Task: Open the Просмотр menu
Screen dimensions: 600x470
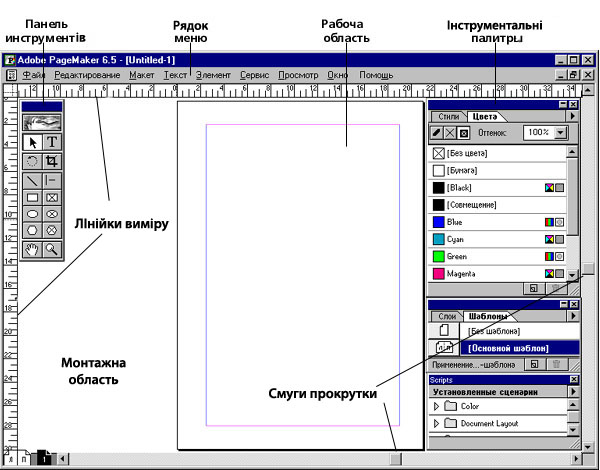Action: pos(298,75)
